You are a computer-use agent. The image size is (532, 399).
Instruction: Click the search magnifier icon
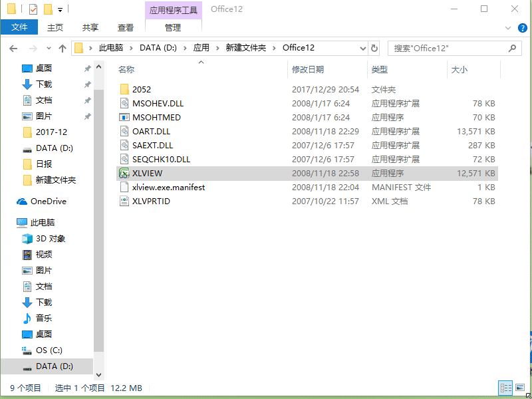[512, 48]
